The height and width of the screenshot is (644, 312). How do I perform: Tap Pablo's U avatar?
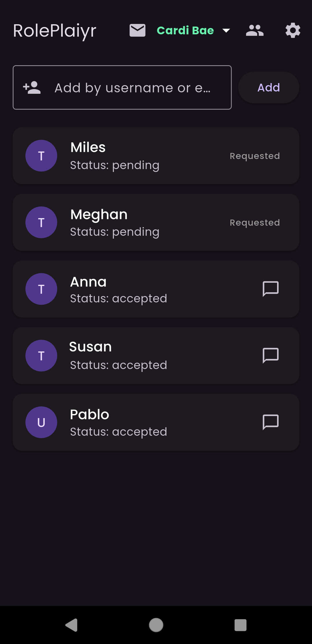(x=41, y=422)
